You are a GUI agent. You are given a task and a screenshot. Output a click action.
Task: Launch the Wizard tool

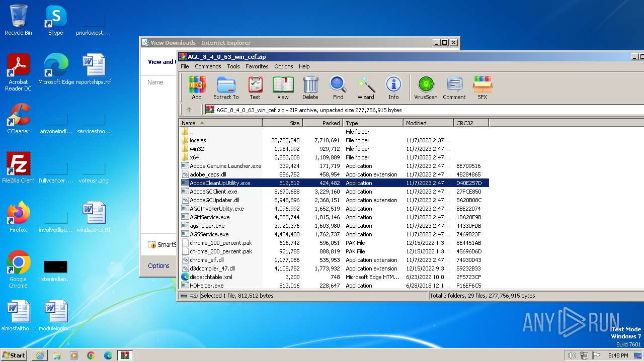[x=366, y=88]
